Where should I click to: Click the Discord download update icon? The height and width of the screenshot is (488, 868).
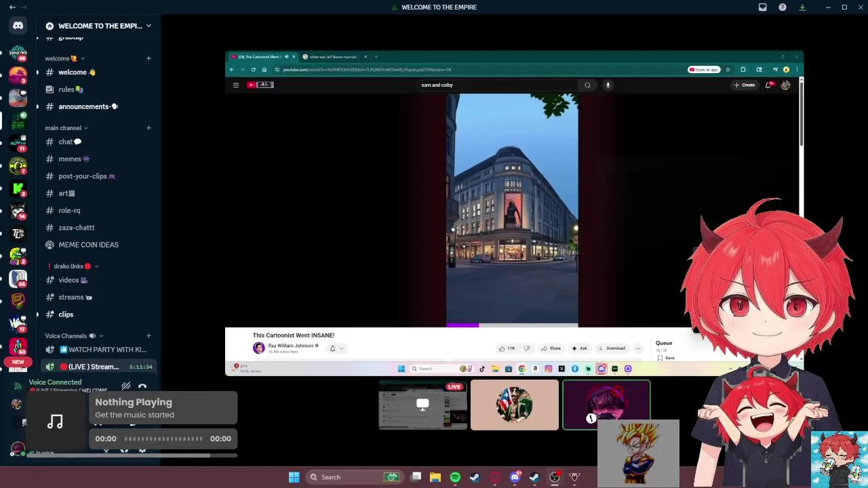(x=802, y=7)
